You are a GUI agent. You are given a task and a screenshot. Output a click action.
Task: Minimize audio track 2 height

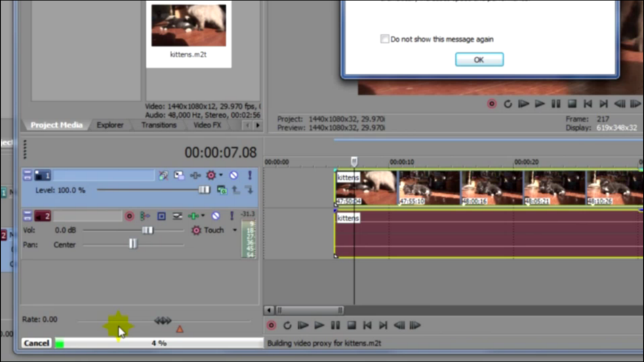27,216
